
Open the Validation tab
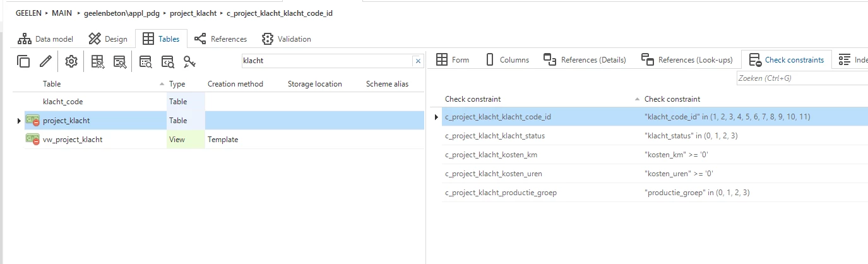(287, 39)
